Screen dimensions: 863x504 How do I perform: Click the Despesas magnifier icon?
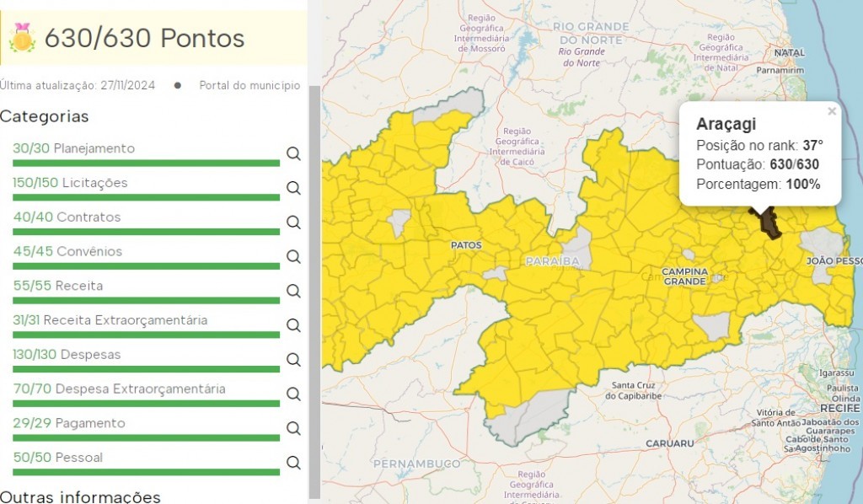coord(293,360)
